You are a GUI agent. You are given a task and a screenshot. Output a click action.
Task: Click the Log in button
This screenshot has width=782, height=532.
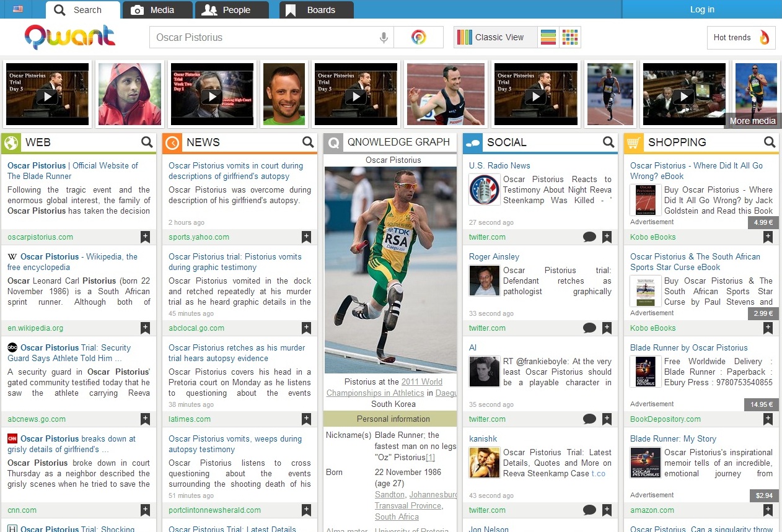(x=702, y=9)
